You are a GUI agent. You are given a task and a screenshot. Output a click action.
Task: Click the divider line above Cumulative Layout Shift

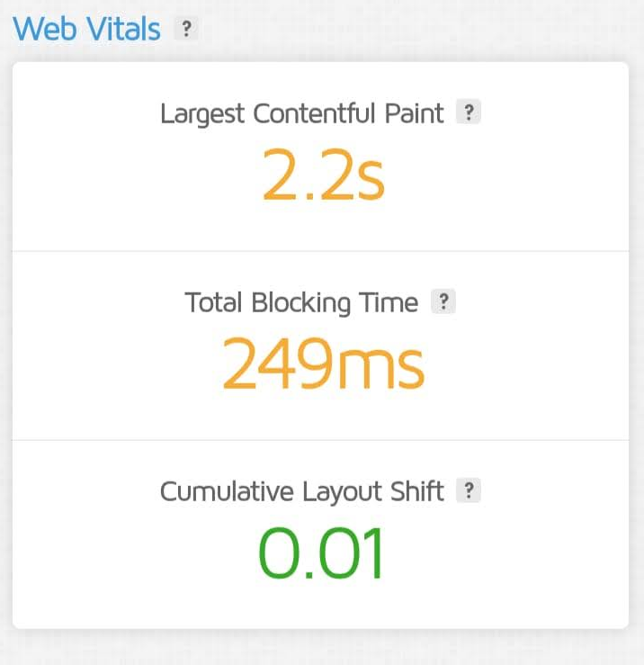pyautogui.click(x=321, y=440)
